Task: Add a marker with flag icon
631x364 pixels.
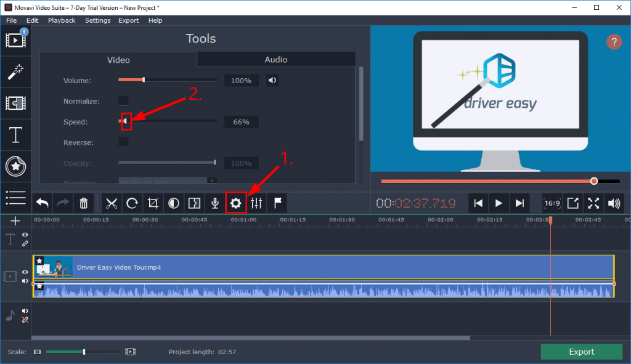Action: click(277, 203)
